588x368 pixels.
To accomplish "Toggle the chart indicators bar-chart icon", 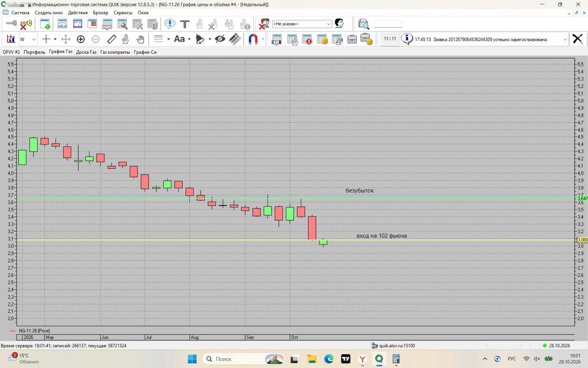I will click(x=11, y=39).
